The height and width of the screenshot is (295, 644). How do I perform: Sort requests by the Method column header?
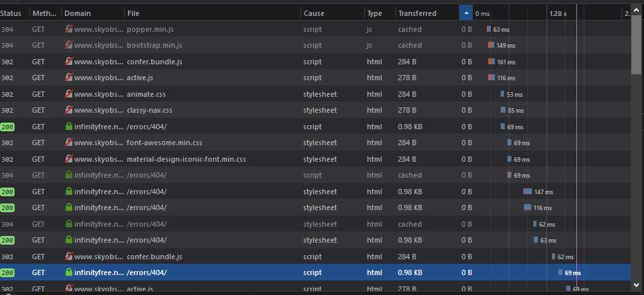pyautogui.click(x=45, y=13)
